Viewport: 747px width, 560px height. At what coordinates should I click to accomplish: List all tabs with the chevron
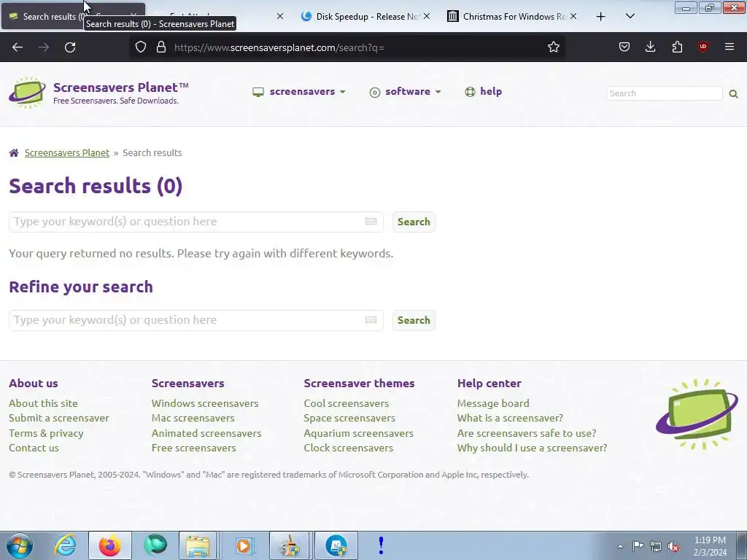click(x=630, y=16)
